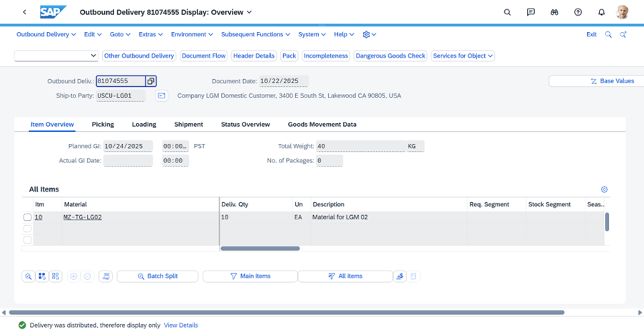The width and height of the screenshot is (644, 334).
Task: Open the feedback chat icon in header
Action: [531, 12]
